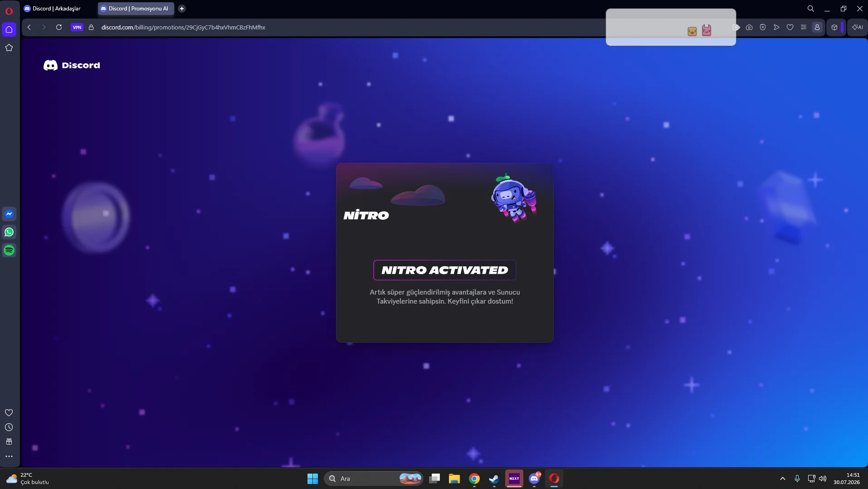Viewport: 868px width, 489px height.
Task: Open the sidebar heart pinboards icon
Action: point(9,412)
